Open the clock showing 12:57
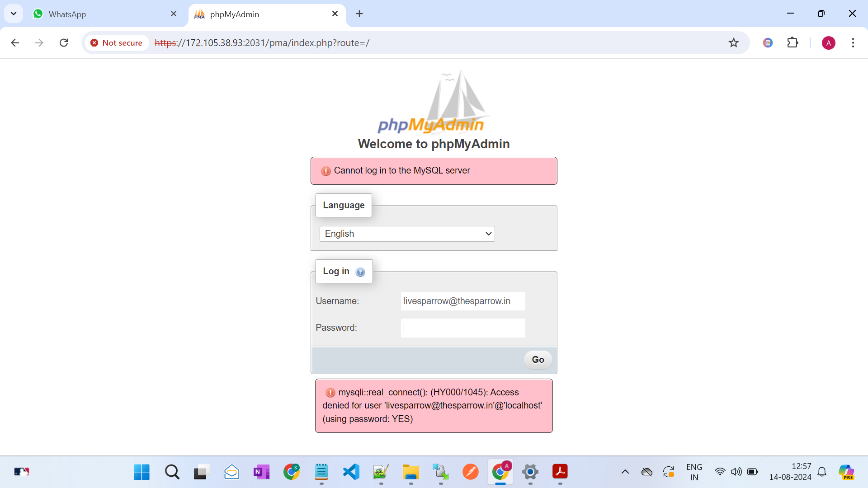The height and width of the screenshot is (488, 868). [790, 472]
